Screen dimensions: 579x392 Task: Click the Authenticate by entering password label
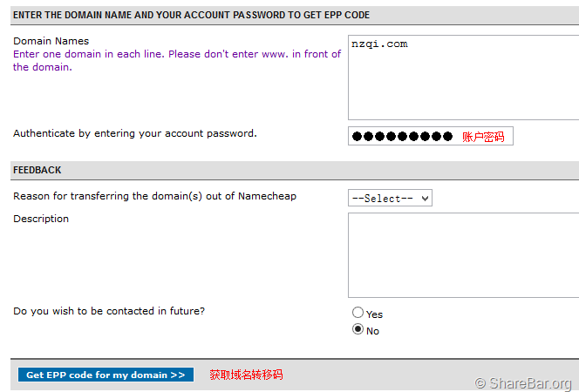[x=134, y=133]
